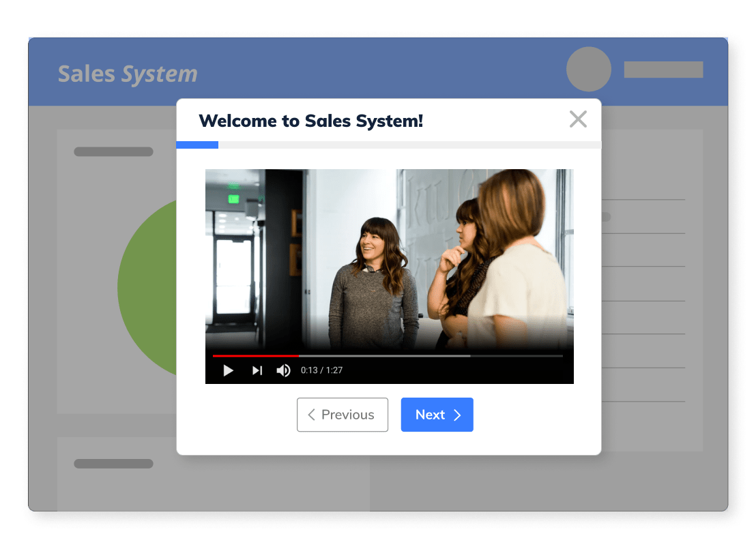
Task: Click the blue onboarding progress bar segment
Action: click(197, 145)
